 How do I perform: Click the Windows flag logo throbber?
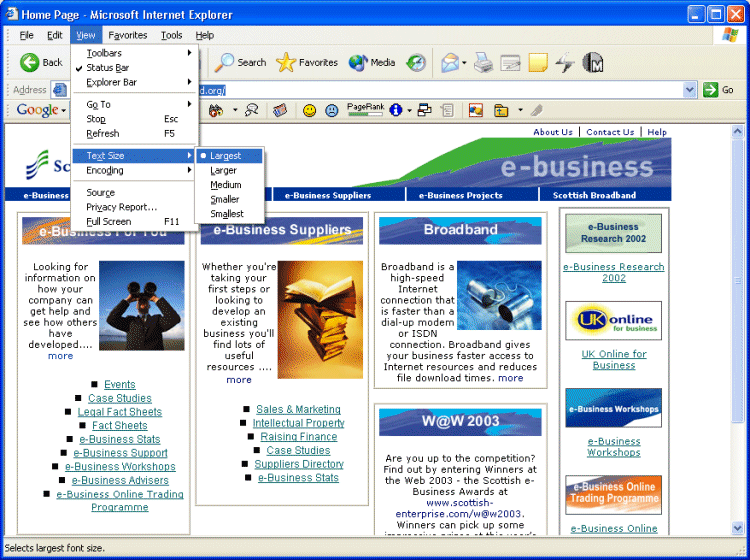[730, 35]
